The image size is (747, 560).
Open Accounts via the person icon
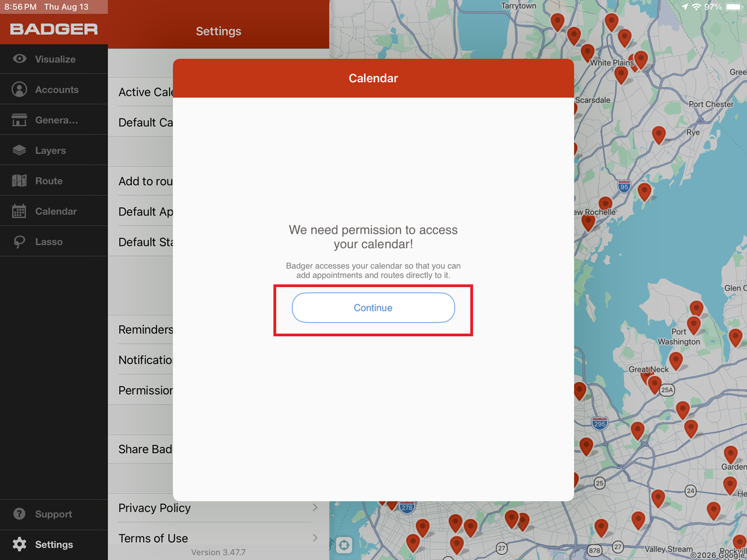coord(20,89)
